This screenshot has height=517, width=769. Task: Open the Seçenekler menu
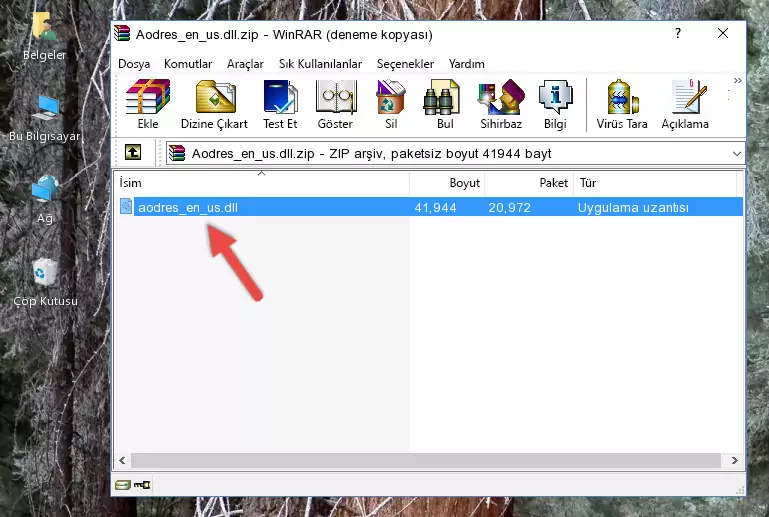click(x=405, y=64)
